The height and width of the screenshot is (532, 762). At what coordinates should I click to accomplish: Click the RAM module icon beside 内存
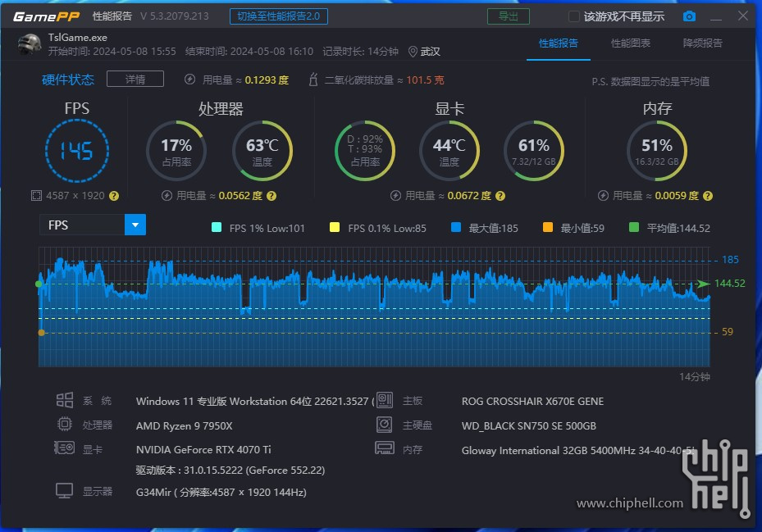coord(385,448)
